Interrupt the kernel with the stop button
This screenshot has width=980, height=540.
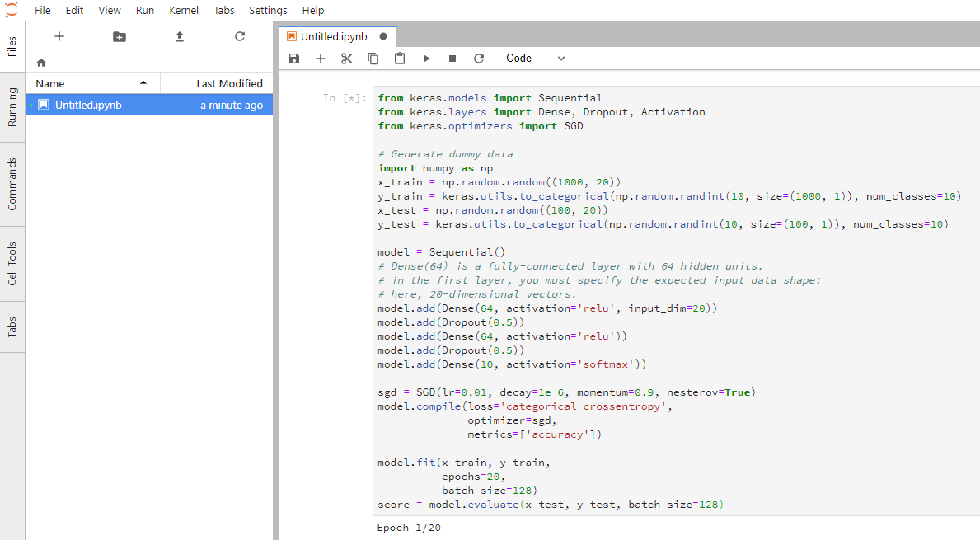452,59
